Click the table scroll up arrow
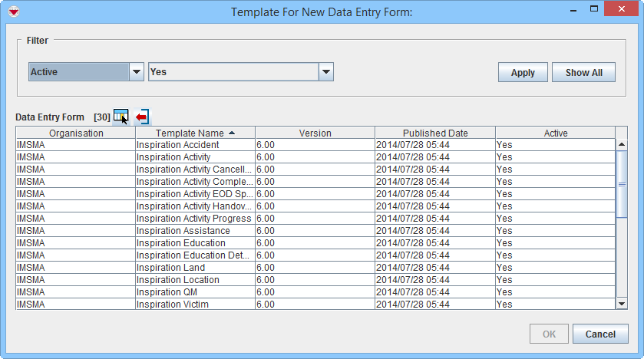This screenshot has width=644, height=359. 622,144
